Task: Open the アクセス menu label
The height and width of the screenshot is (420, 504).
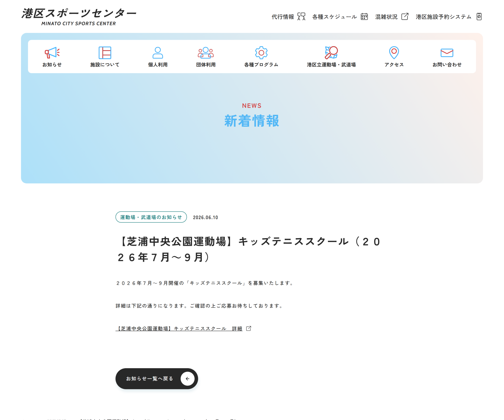Action: 394,65
